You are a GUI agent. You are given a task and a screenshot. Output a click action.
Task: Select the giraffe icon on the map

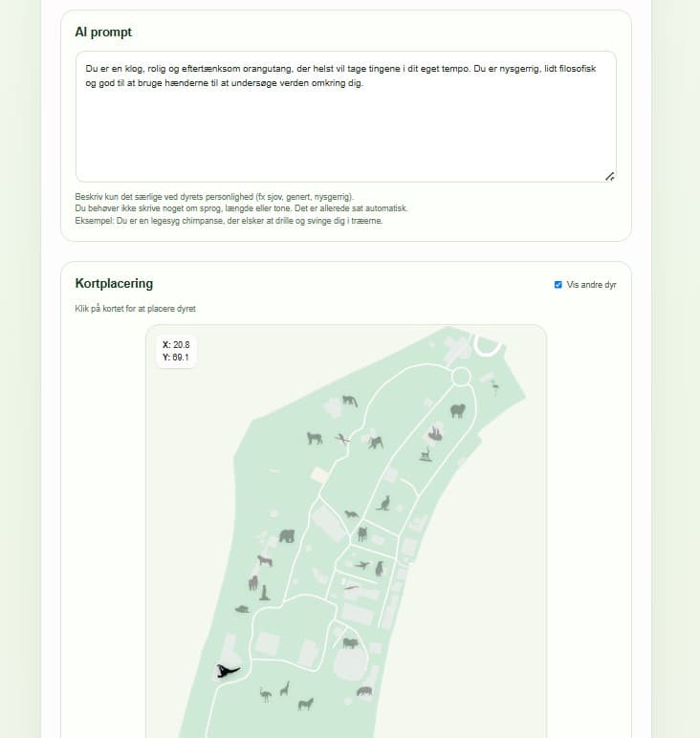click(x=284, y=688)
